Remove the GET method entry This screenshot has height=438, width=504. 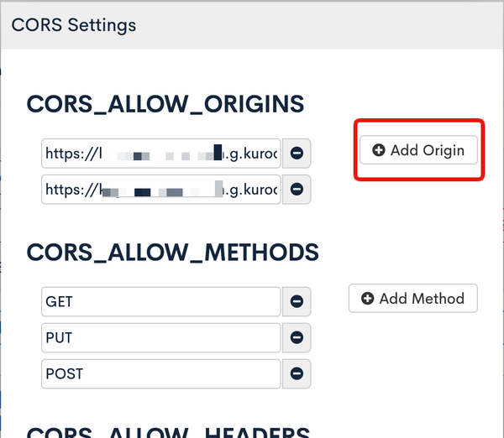pos(297,301)
